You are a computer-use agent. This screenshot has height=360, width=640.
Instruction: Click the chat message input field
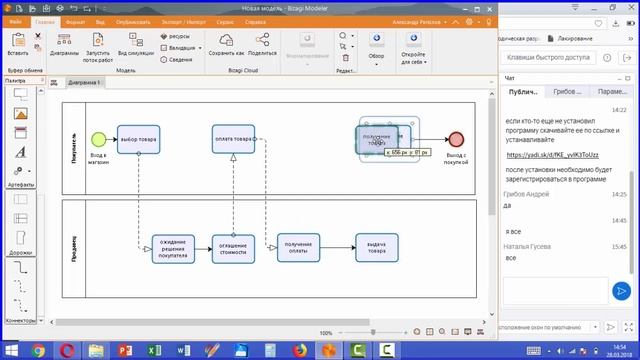pyautogui.click(x=556, y=291)
